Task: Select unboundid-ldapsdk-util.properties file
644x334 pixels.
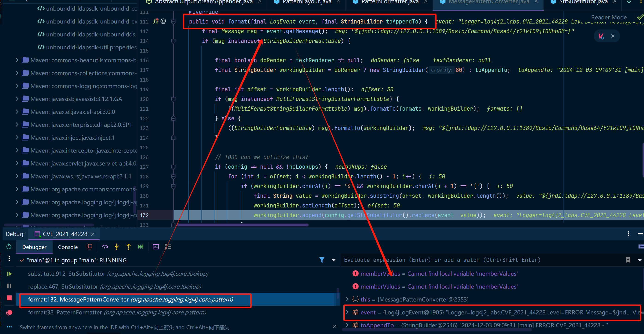Action: tap(87, 47)
